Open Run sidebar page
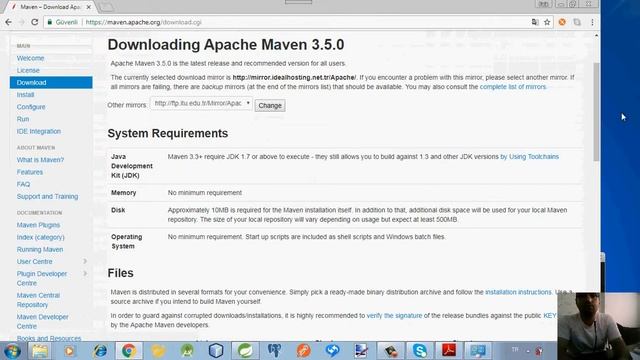The image size is (640, 360). tap(23, 119)
